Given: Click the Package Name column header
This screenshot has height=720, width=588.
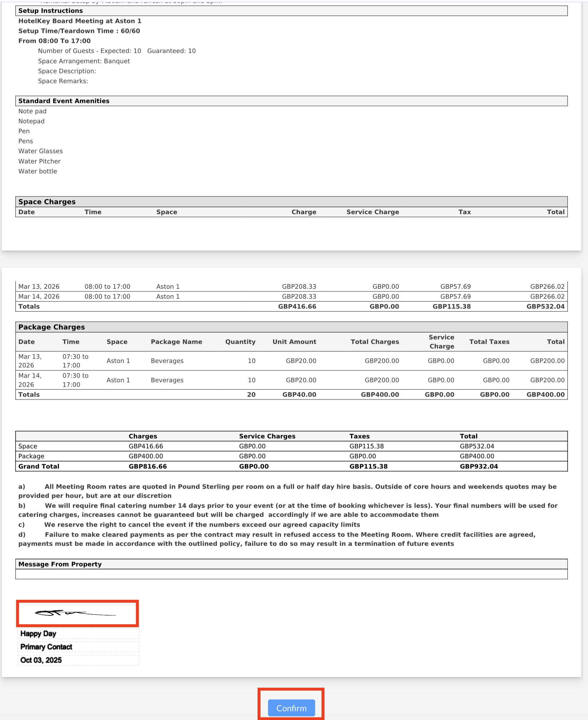Looking at the screenshot, I should (177, 342).
